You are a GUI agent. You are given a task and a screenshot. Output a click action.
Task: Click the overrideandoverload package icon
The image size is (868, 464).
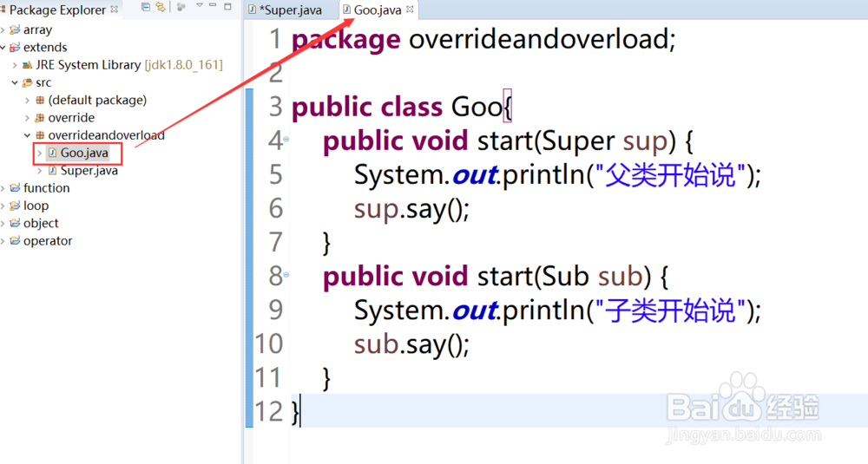[40, 135]
